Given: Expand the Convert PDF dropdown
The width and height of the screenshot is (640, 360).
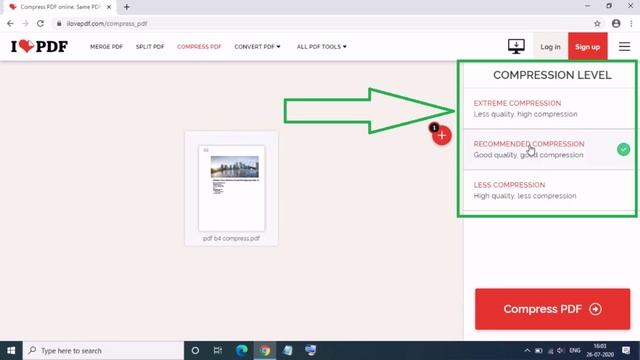Looking at the screenshot, I should point(257,47).
